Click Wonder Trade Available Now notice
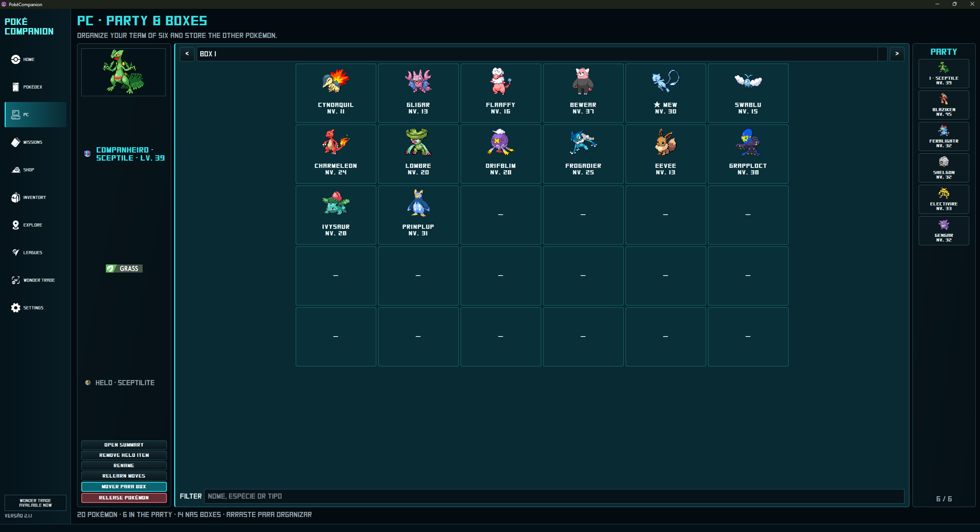The height and width of the screenshot is (532, 980). [35, 503]
